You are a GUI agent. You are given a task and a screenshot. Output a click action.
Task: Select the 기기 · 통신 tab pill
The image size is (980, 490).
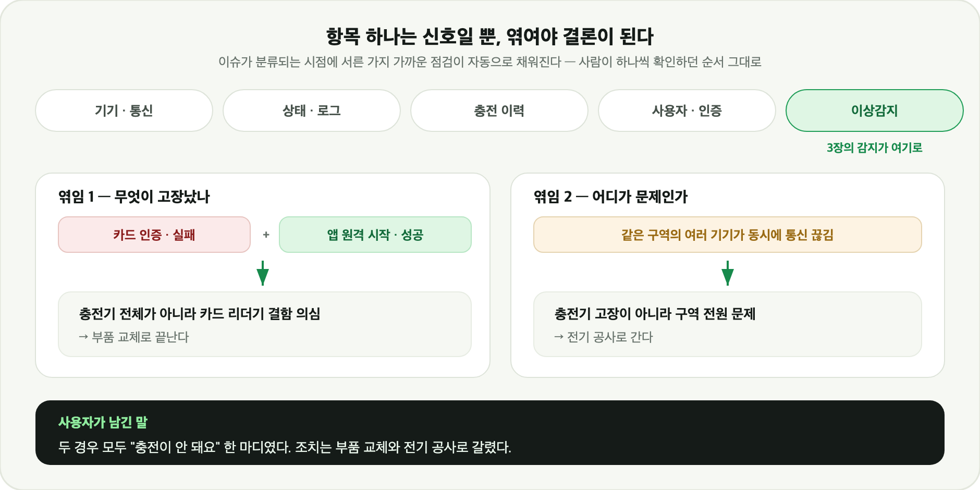[124, 111]
